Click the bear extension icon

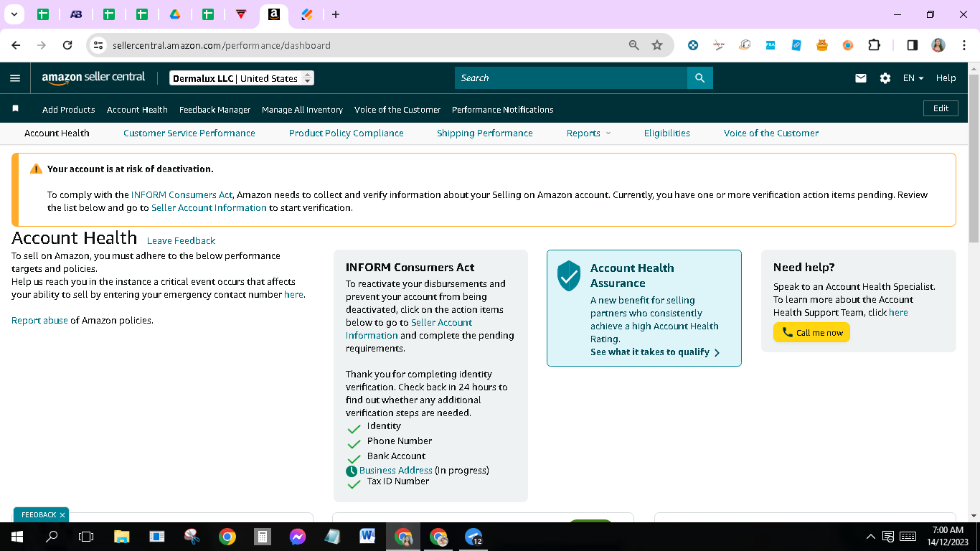coord(822,45)
